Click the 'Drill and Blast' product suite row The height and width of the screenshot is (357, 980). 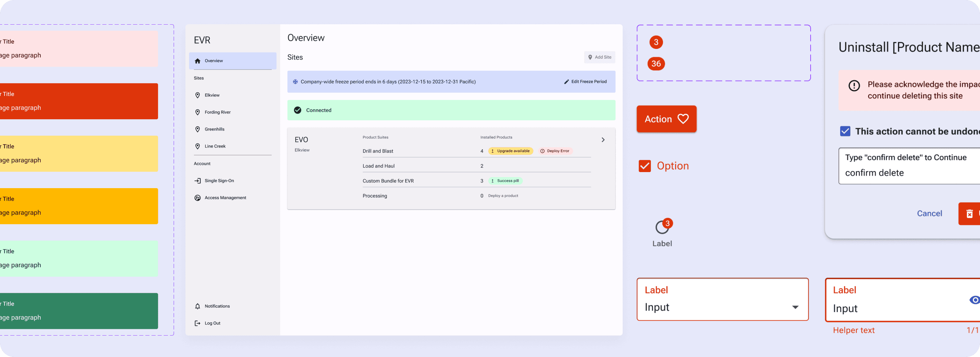tap(477, 151)
